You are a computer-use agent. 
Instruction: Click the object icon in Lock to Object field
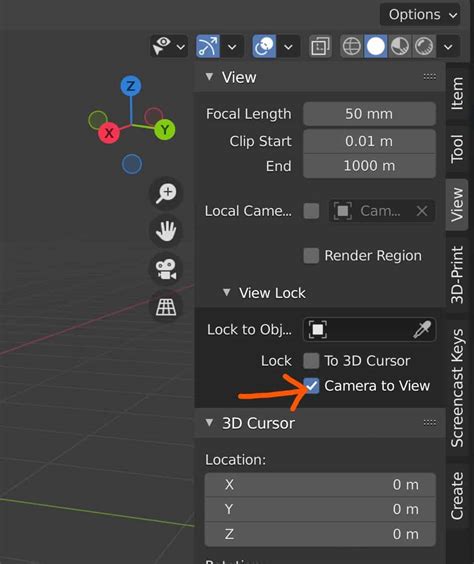coord(318,329)
